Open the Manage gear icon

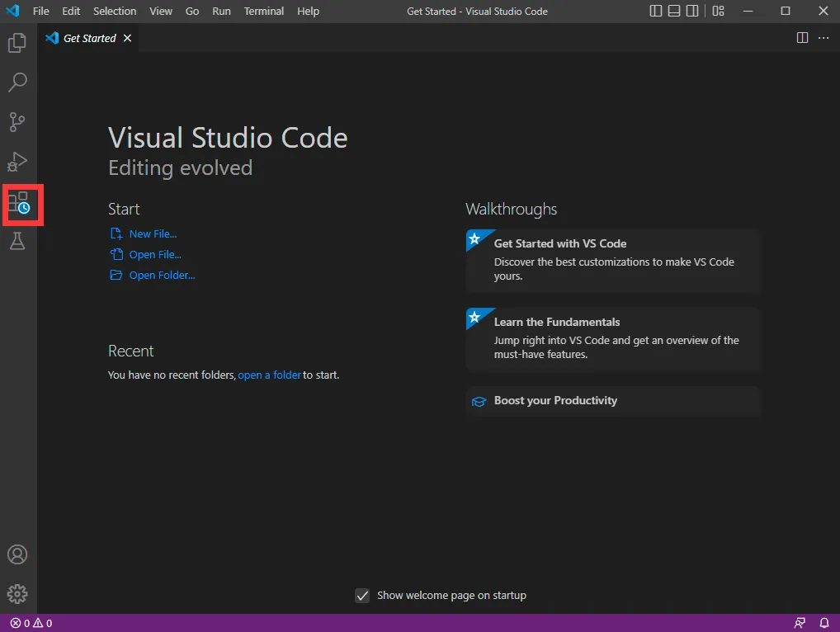[17, 594]
